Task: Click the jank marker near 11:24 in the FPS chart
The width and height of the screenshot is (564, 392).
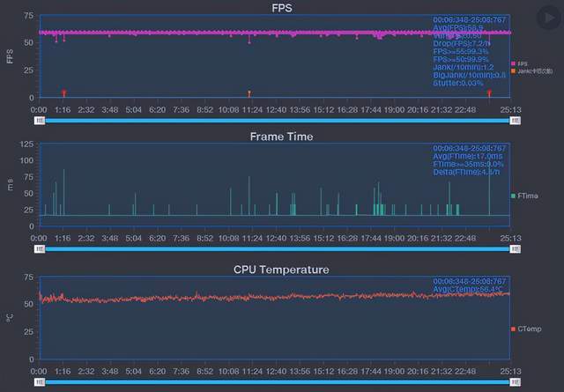Action: [249, 94]
